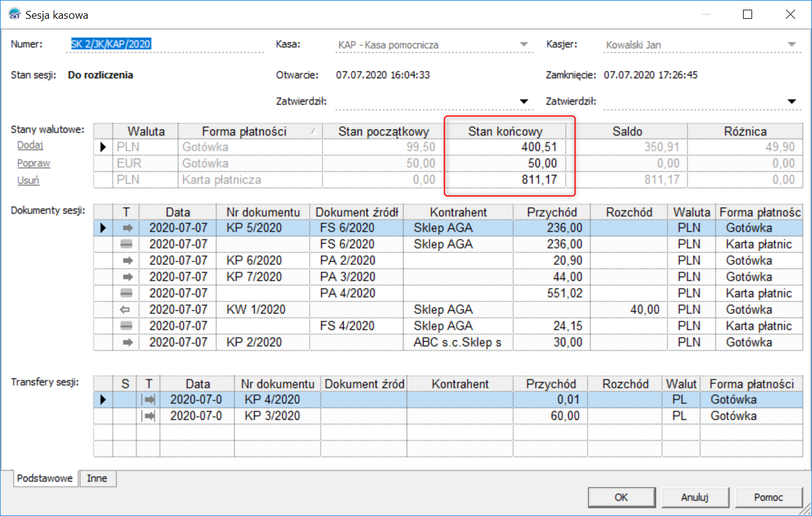Open the Kasa dropdown list
Screen dimensions: 812x516
point(523,45)
